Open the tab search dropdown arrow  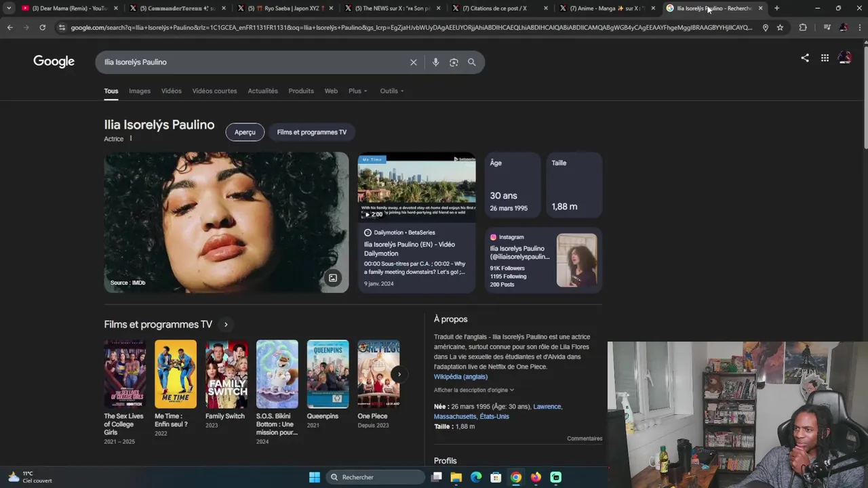[x=9, y=8]
